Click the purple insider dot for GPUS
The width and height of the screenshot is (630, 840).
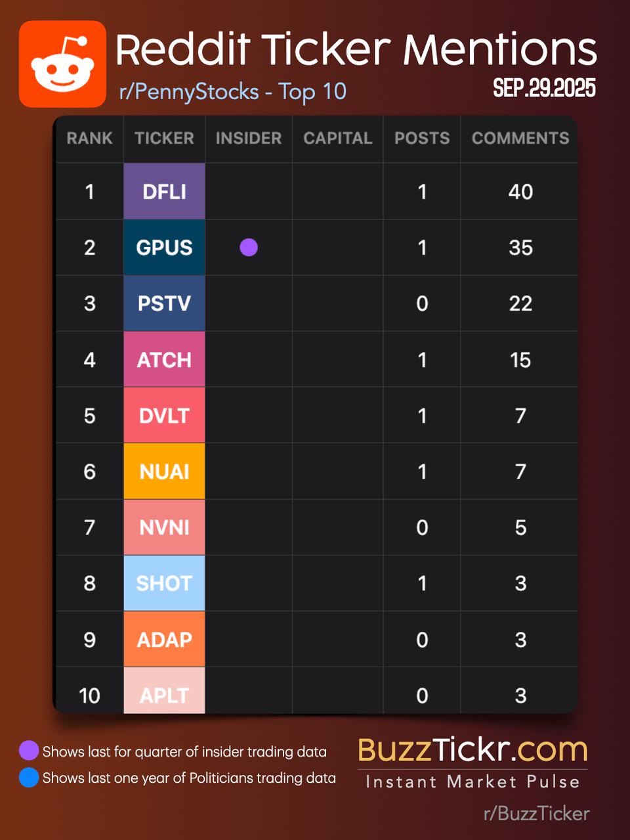249,248
